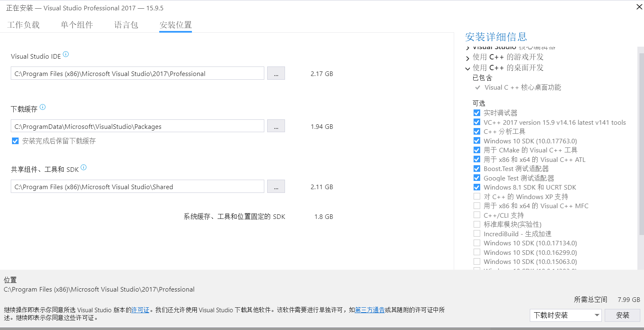Screen dimensions: 644x330
Task: Click the 2.17 GB size value
Action: (322, 74)
